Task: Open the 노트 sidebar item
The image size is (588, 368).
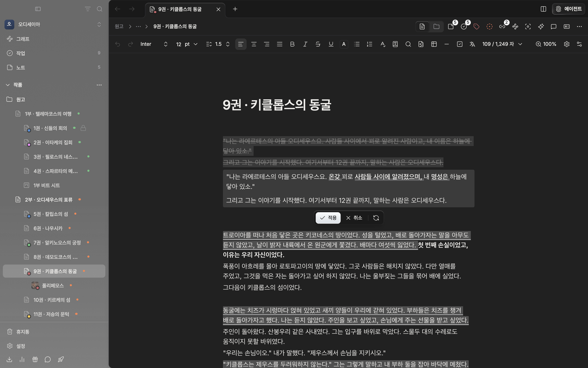Action: tap(54, 67)
